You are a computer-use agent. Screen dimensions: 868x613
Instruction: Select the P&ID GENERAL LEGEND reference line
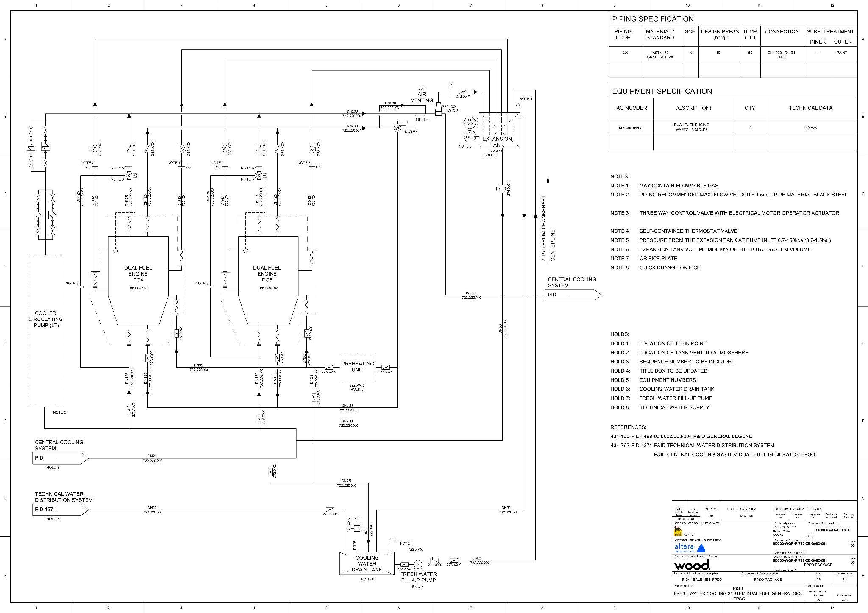(x=682, y=436)
